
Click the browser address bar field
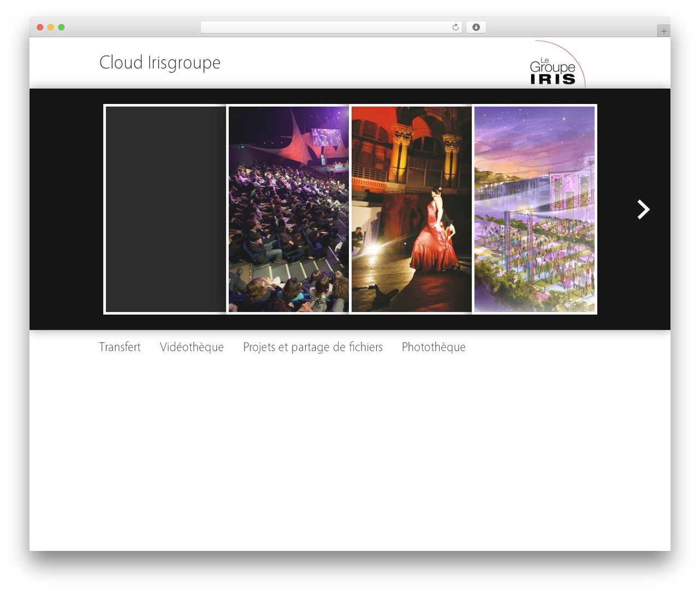pos(331,27)
